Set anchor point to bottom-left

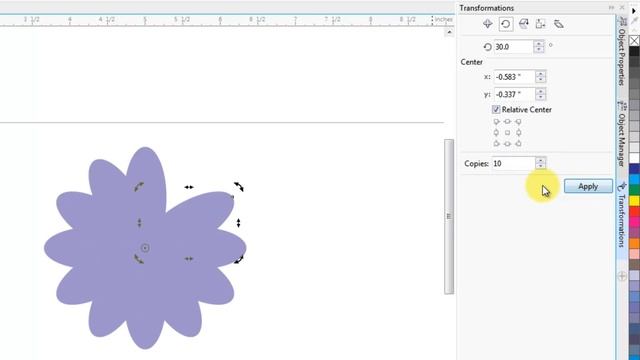(496, 144)
